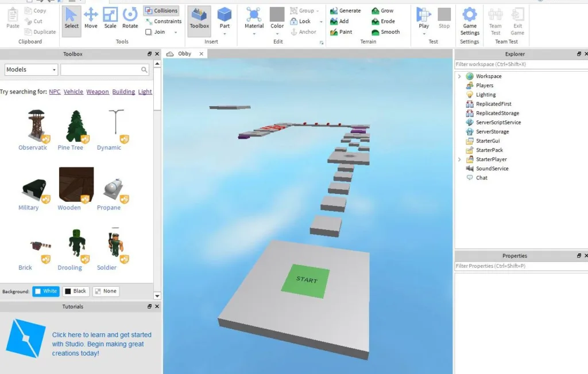Click the Toolbox search field
588x374 pixels.
[x=103, y=69]
